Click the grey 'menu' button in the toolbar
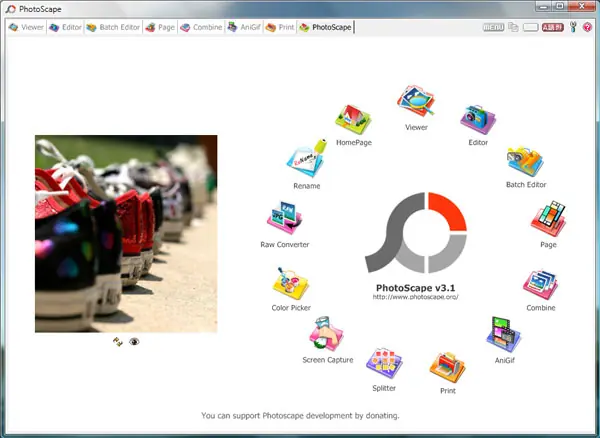The height and width of the screenshot is (438, 600). (493, 27)
